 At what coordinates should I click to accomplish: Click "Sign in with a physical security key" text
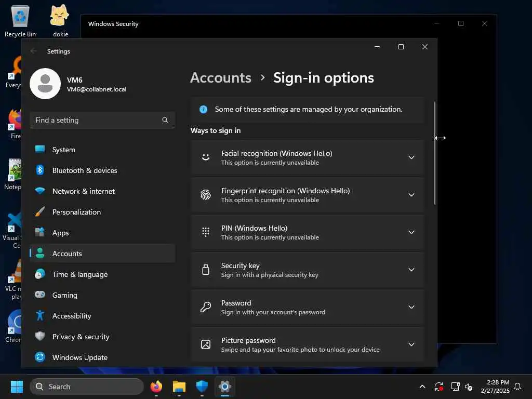pos(270,275)
